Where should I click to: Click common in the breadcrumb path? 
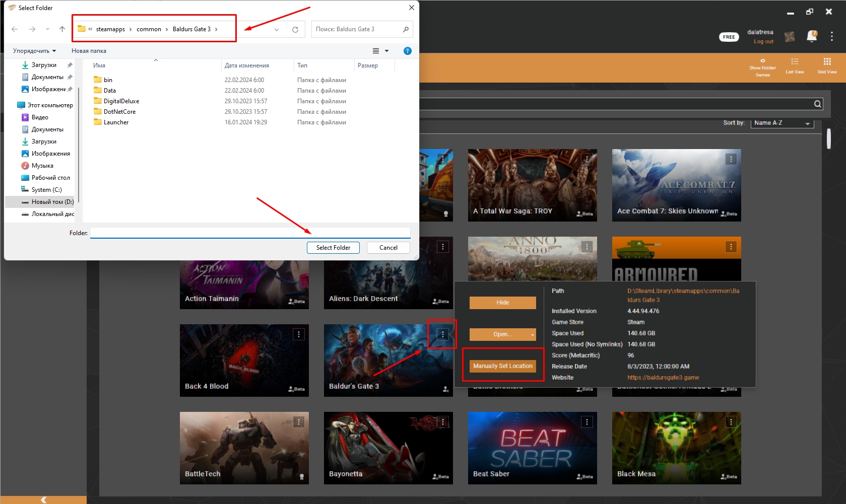point(149,29)
